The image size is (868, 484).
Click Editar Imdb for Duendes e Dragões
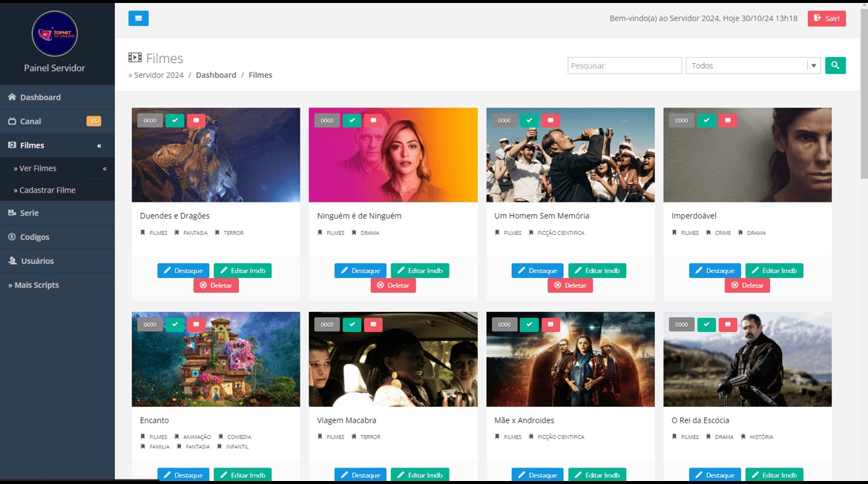(243, 271)
